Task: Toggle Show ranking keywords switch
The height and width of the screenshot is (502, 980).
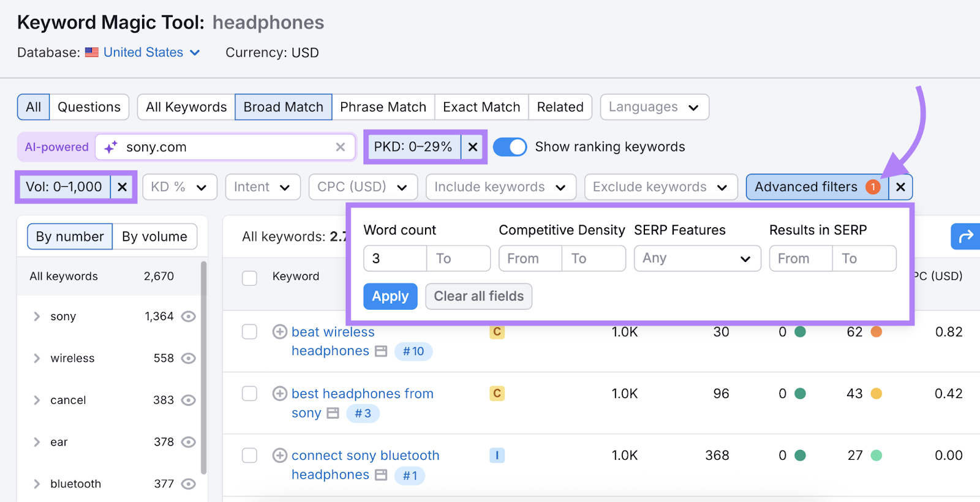Action: 510,147
